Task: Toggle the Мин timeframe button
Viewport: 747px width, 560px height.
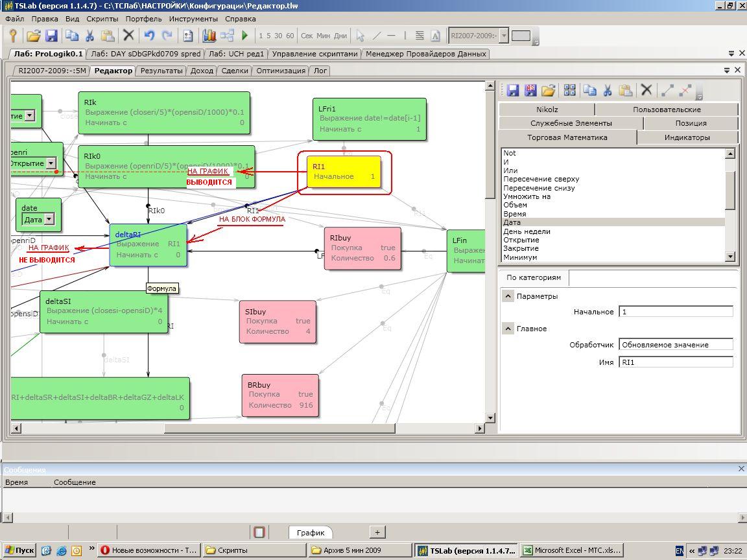Action: point(323,36)
